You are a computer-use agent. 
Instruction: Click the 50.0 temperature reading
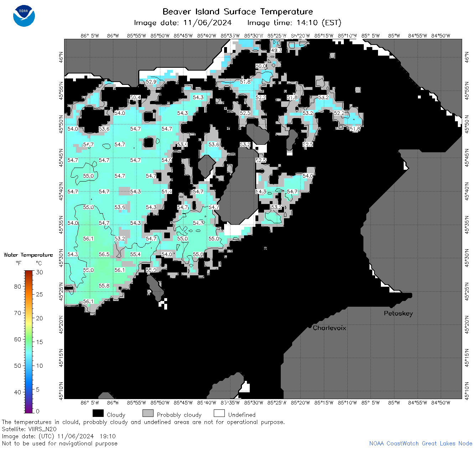(260, 66)
